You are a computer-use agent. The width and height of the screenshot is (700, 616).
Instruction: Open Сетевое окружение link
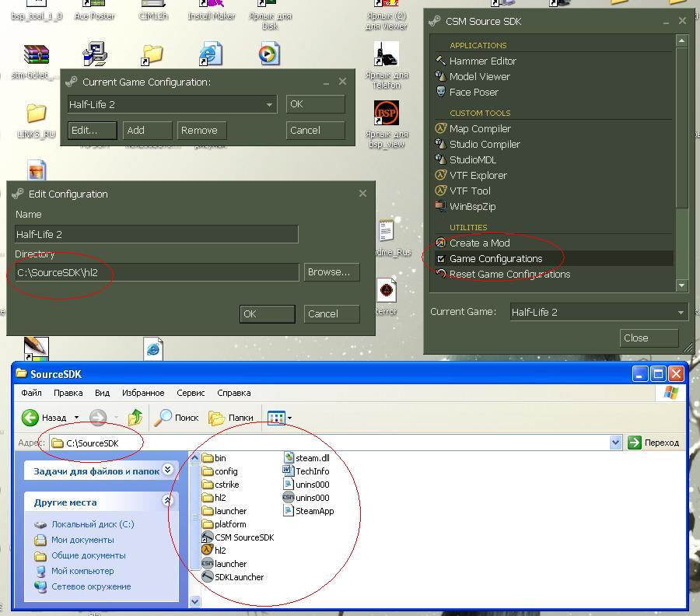tap(82, 586)
